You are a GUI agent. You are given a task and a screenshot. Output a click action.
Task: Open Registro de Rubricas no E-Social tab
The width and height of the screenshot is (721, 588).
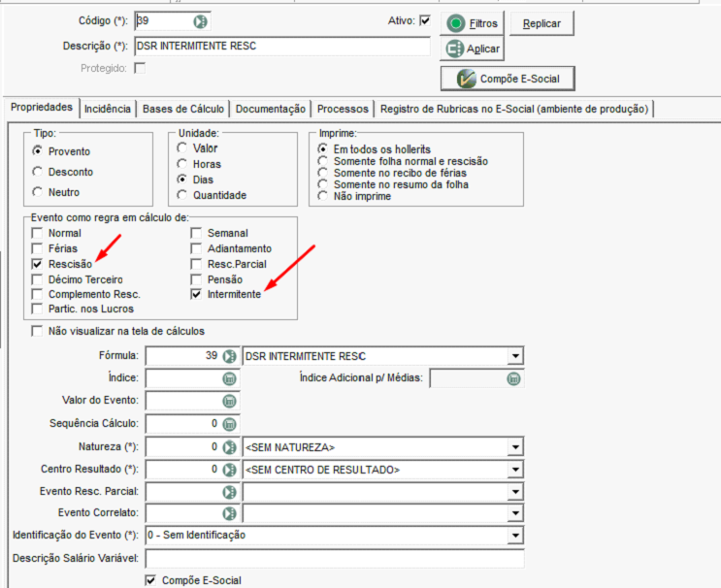[514, 109]
